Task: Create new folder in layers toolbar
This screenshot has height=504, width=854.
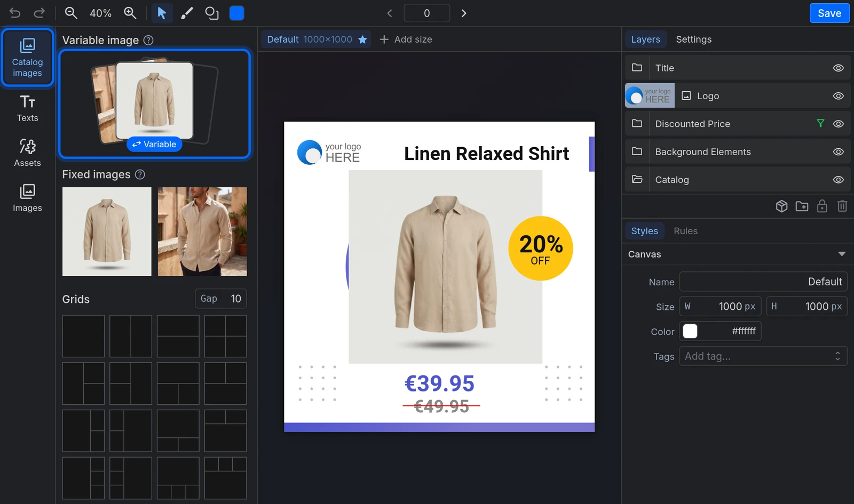Action: click(x=802, y=206)
